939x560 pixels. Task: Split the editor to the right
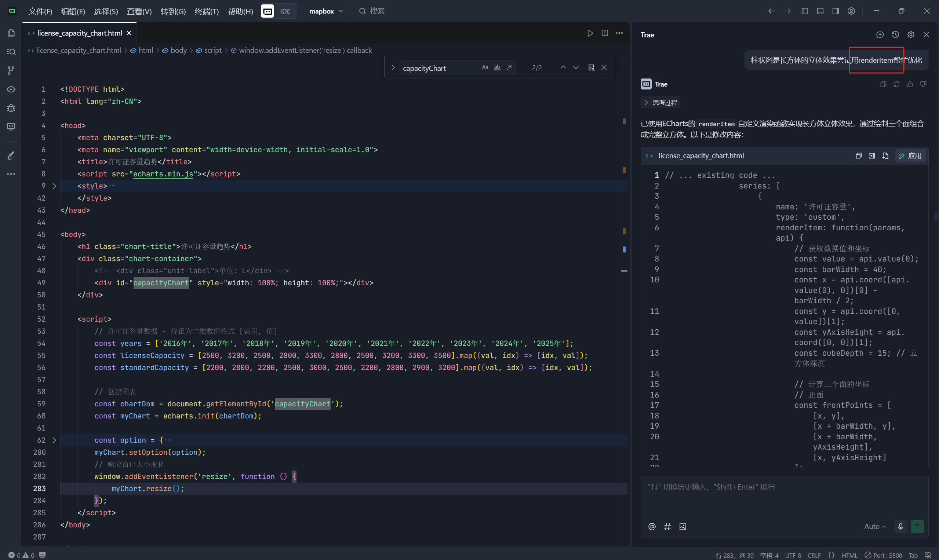605,33
